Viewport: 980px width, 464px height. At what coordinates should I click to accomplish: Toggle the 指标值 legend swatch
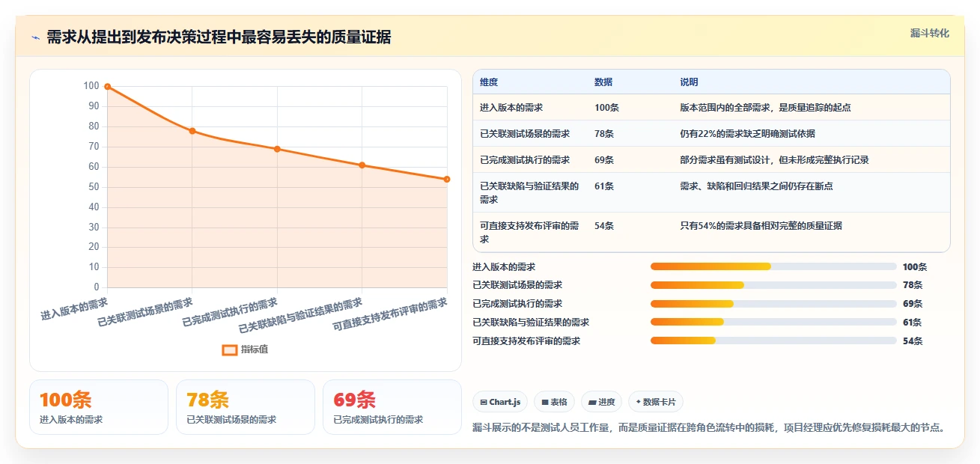(x=230, y=349)
